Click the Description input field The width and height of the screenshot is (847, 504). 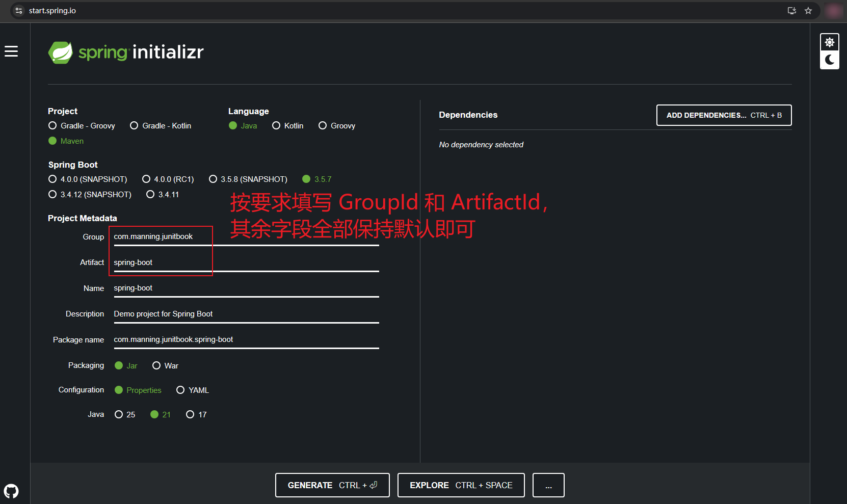(246, 314)
